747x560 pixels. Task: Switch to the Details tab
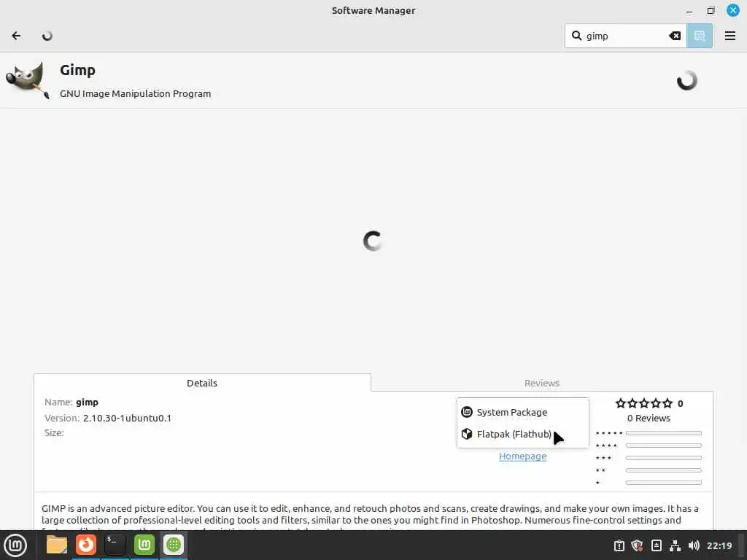point(202,383)
